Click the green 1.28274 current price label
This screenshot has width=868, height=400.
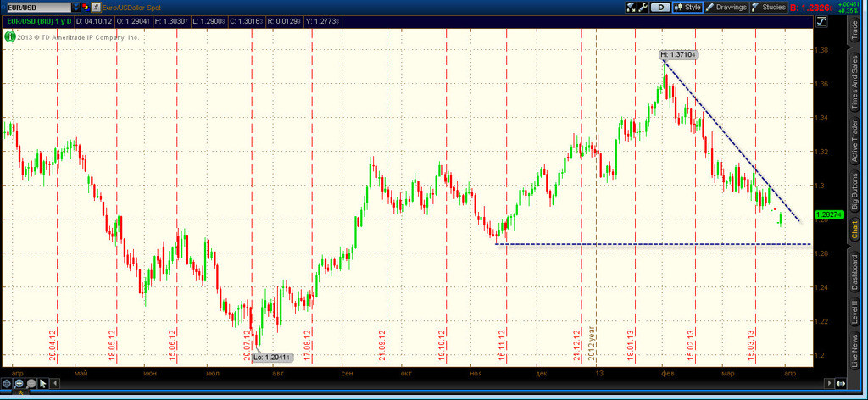829,214
